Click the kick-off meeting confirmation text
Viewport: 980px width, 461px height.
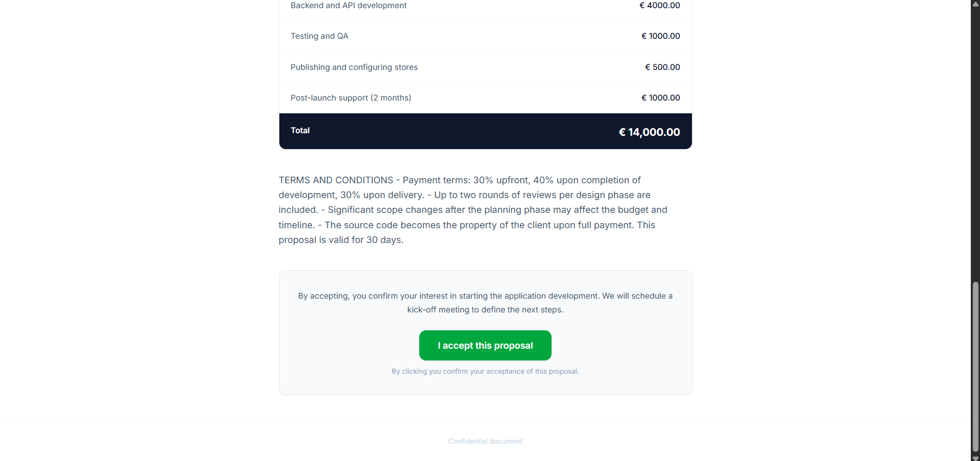[485, 302]
